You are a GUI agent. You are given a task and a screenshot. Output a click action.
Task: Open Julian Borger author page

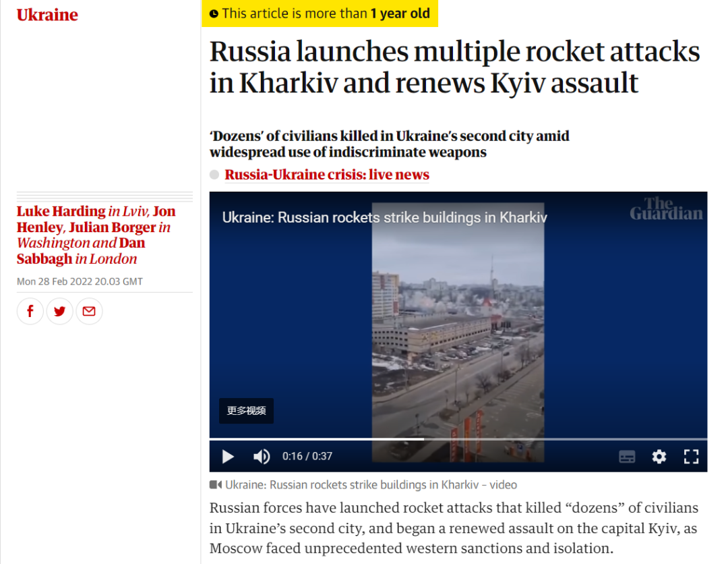(x=113, y=227)
